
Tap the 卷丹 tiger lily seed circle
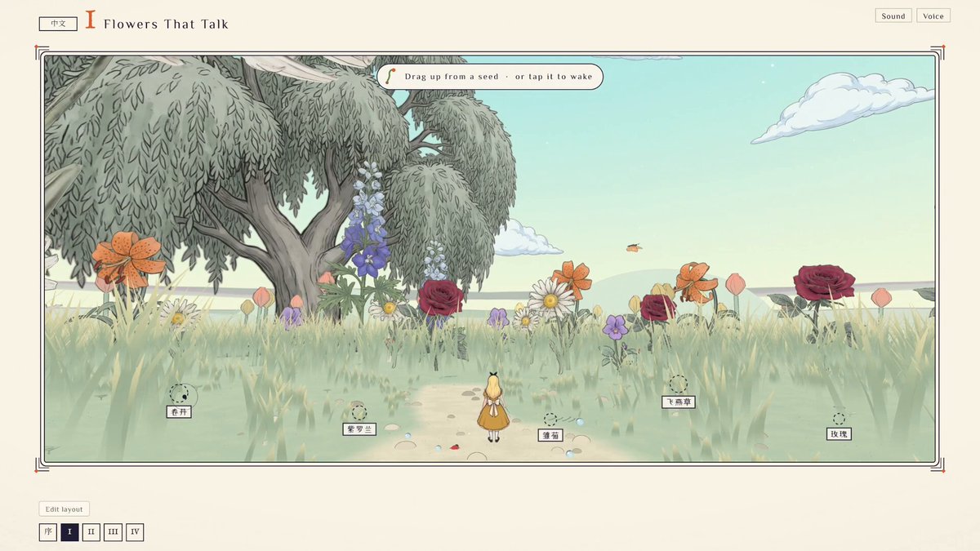(179, 393)
